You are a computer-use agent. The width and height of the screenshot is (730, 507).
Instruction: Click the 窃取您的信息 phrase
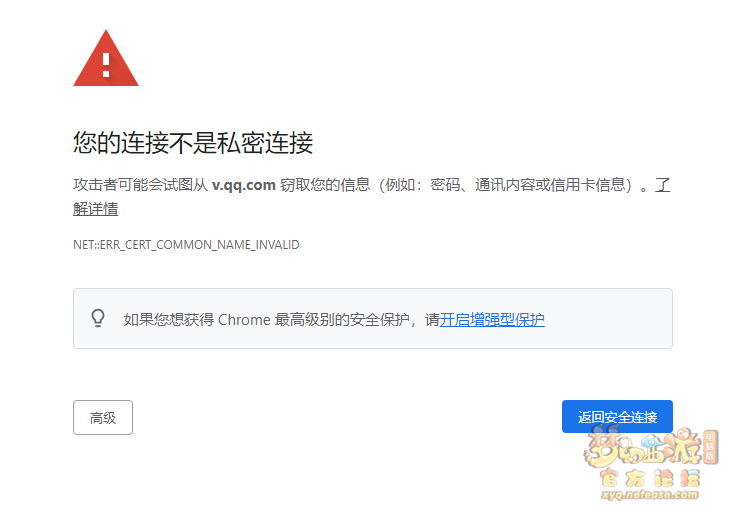pos(325,185)
